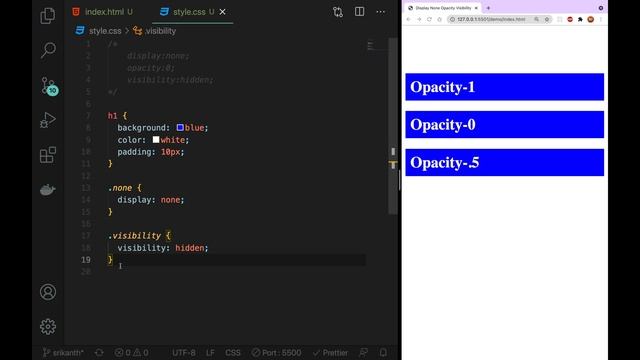Viewport: 640px width, 360px height.
Task: Click the h1 selector in code
Action: [x=112, y=116]
